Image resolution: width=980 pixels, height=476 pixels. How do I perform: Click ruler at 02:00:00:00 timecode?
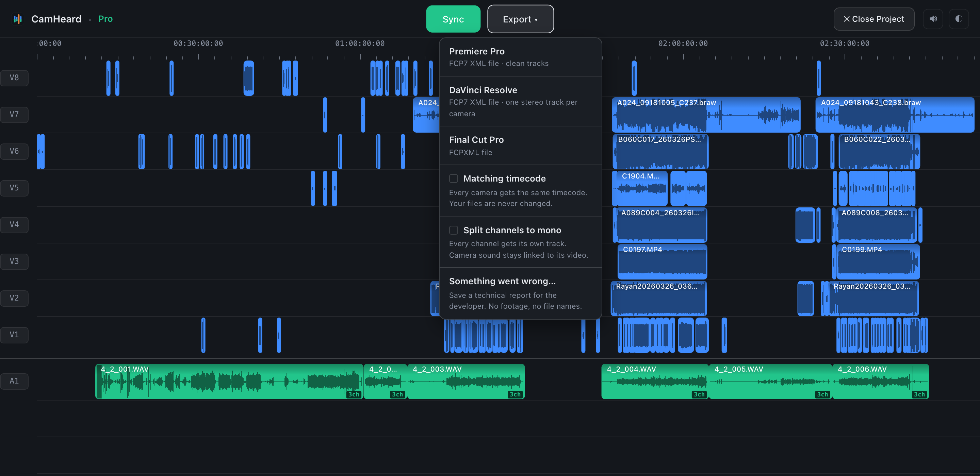[683, 43]
